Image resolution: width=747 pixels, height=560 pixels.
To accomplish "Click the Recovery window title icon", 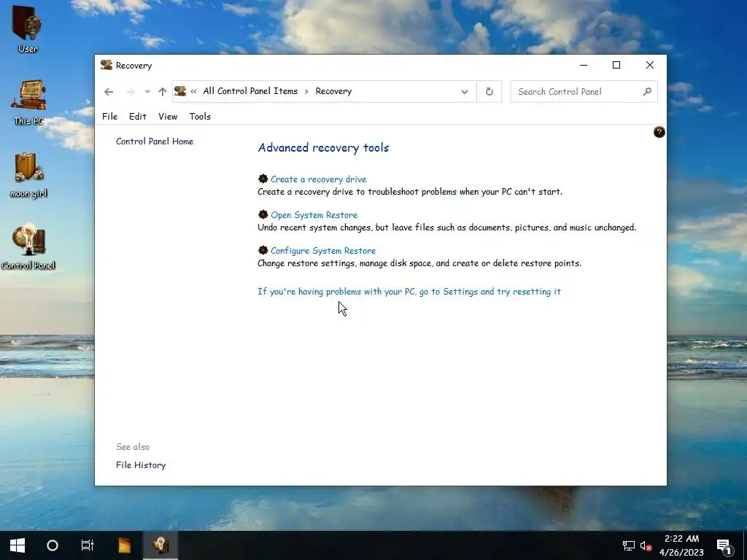I will (x=107, y=65).
